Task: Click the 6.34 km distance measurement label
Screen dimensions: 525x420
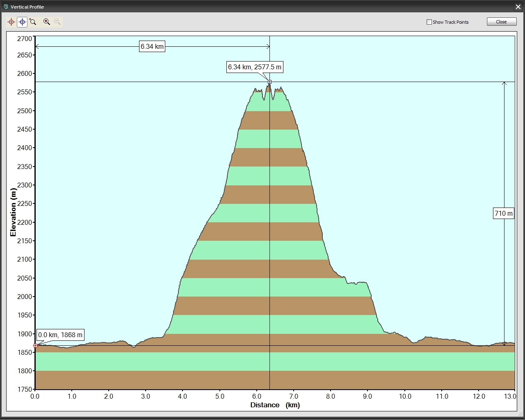Action: [x=152, y=46]
